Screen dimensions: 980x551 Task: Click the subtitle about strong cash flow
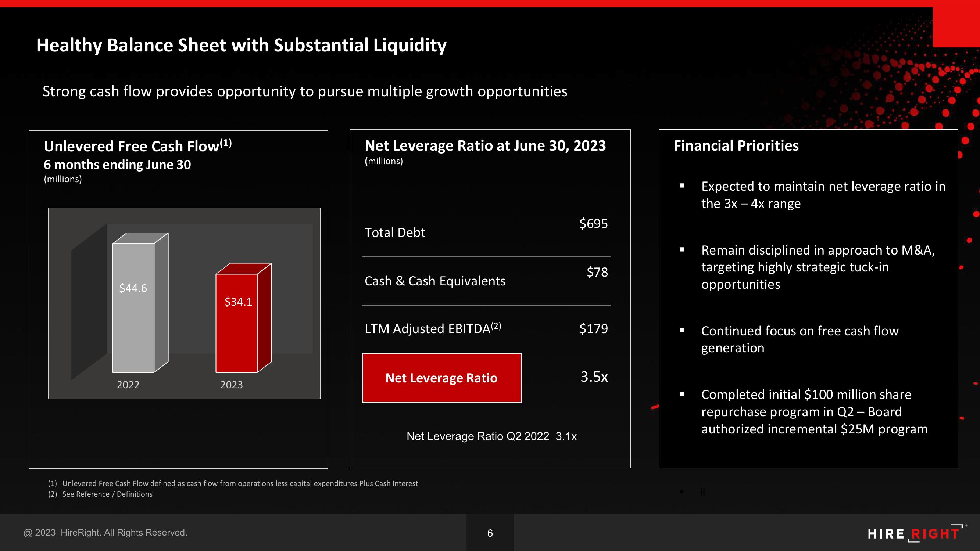[x=305, y=91]
